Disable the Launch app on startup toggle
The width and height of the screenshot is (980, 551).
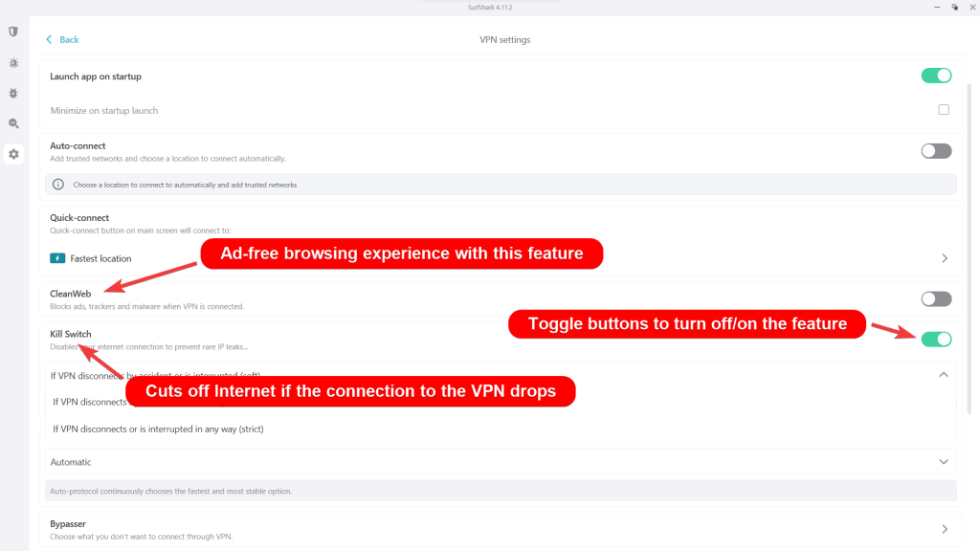936,76
